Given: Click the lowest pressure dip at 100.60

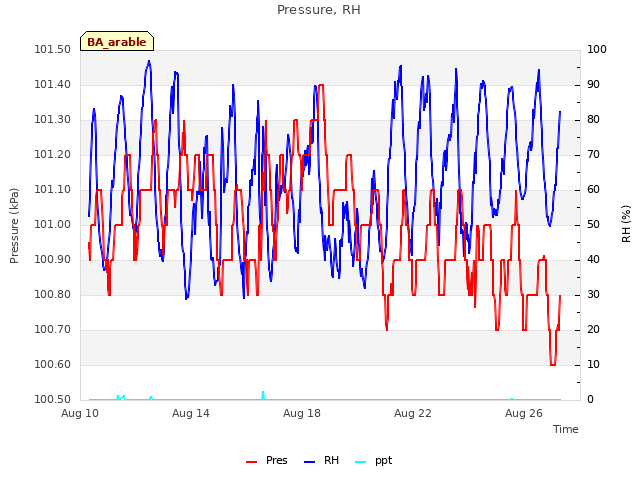Looking at the screenshot, I should 553,364.
